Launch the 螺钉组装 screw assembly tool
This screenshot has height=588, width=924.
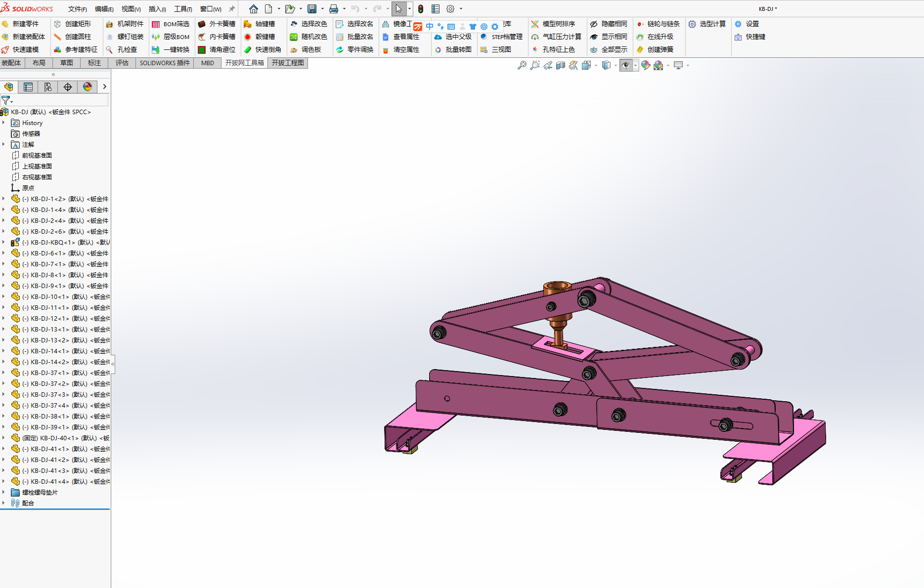point(125,37)
